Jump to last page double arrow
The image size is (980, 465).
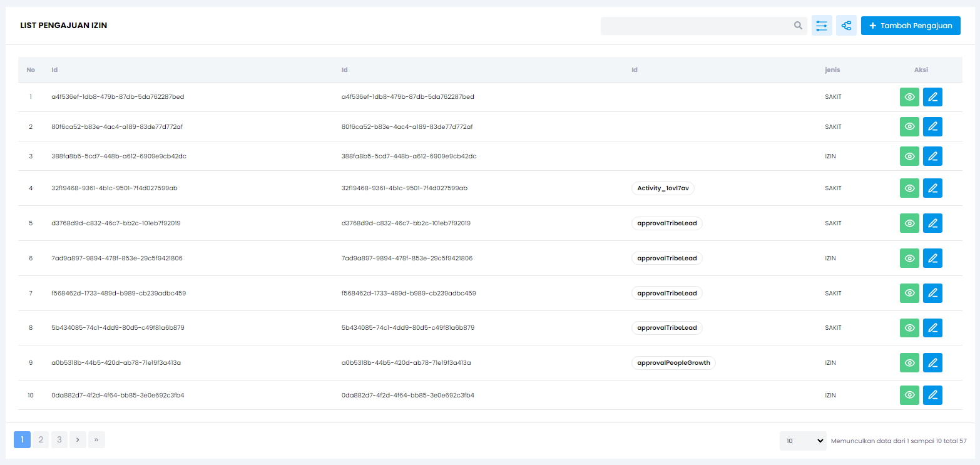pyautogui.click(x=96, y=440)
